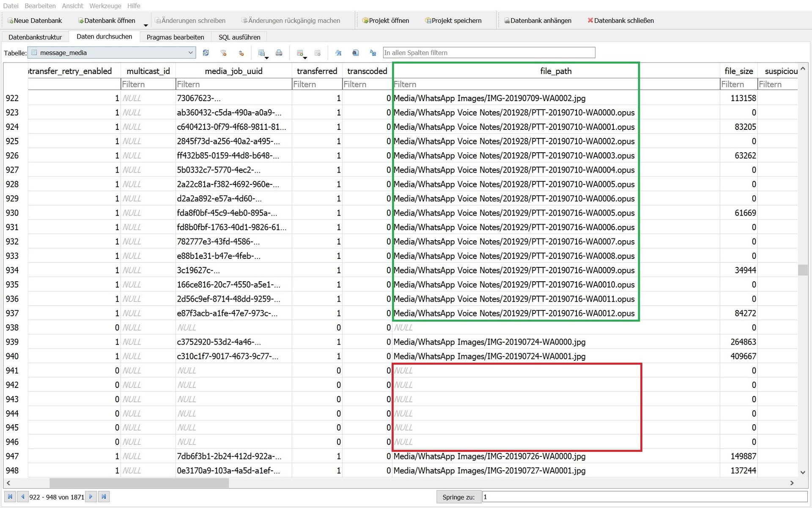Viewport: 812px width, 508px height.
Task: Clear all sorting icon
Action: (241, 53)
